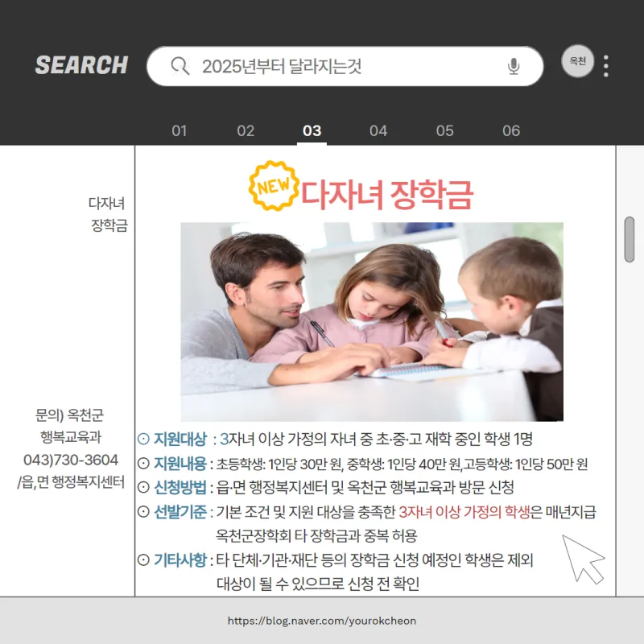
Task: Click the family studying photo
Action: pos(372,321)
